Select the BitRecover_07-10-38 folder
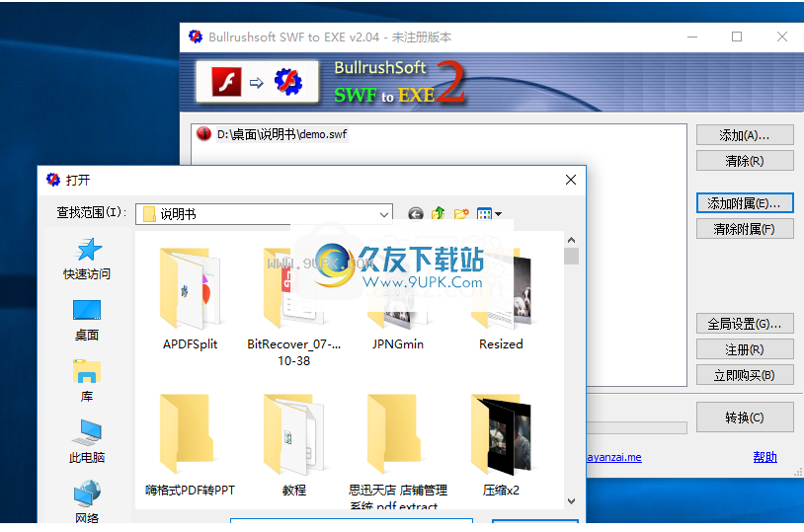Viewport: 804px width, 532px height. (293, 308)
